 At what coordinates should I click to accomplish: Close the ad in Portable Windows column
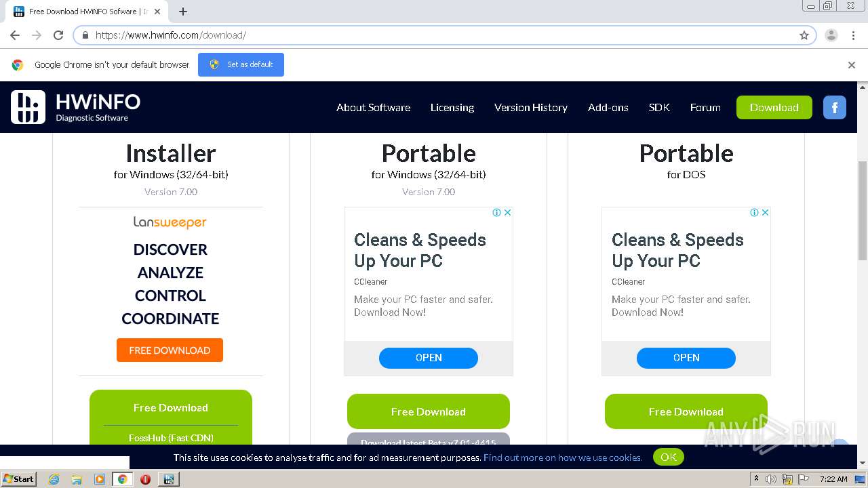point(507,212)
